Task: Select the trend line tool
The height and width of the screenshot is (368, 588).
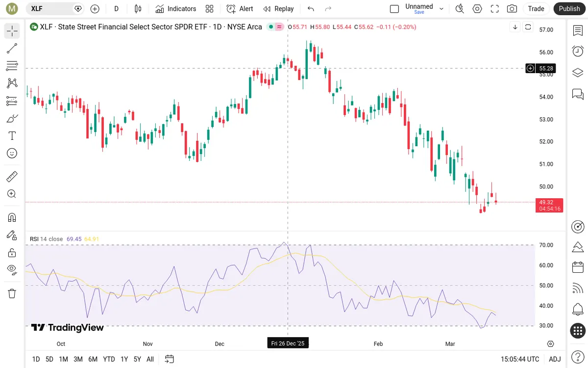Action: [x=12, y=48]
